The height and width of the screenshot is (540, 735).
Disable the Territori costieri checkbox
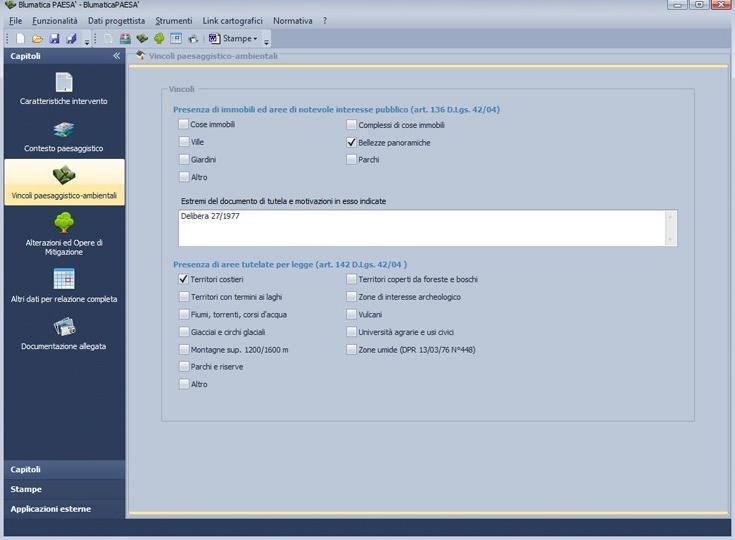click(183, 279)
